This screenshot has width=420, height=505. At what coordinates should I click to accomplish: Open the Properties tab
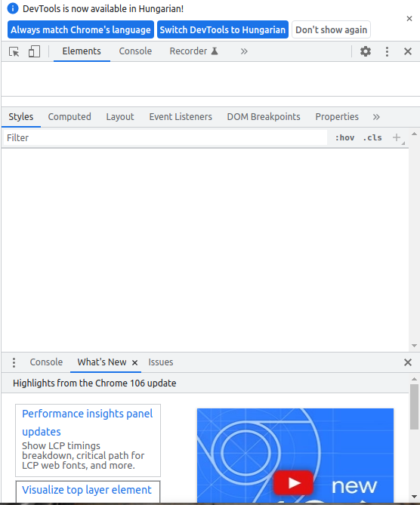click(x=337, y=117)
